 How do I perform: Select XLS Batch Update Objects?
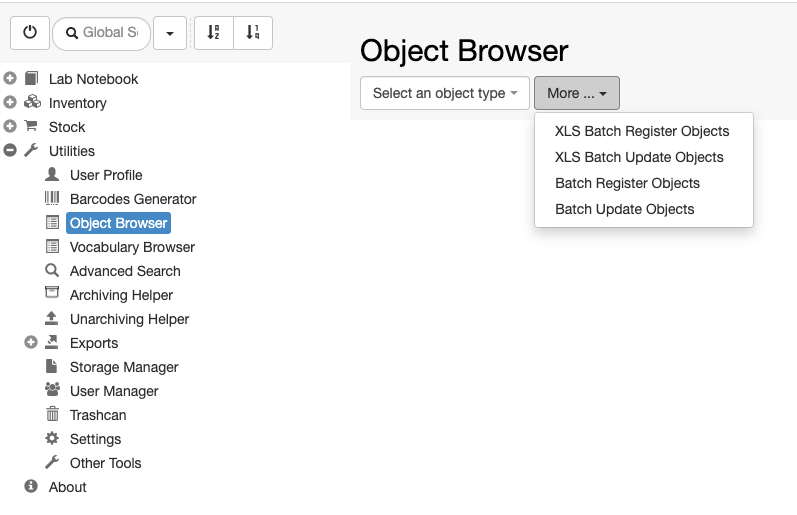[639, 157]
